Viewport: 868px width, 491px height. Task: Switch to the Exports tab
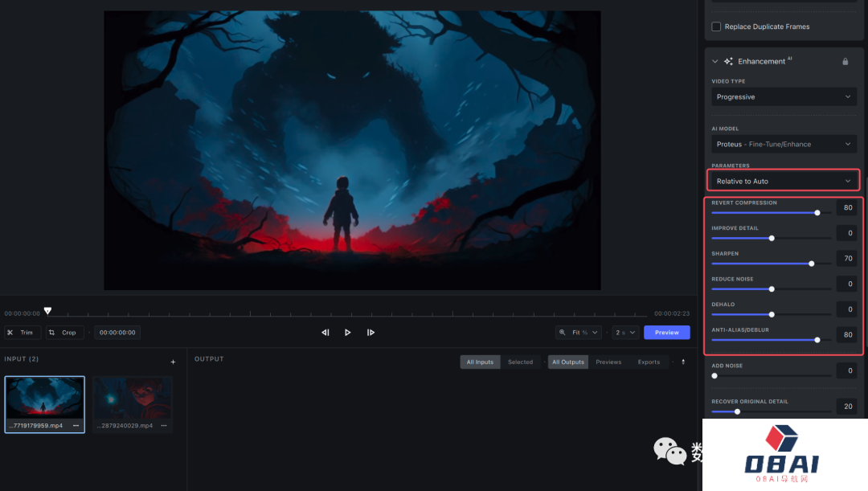point(649,362)
